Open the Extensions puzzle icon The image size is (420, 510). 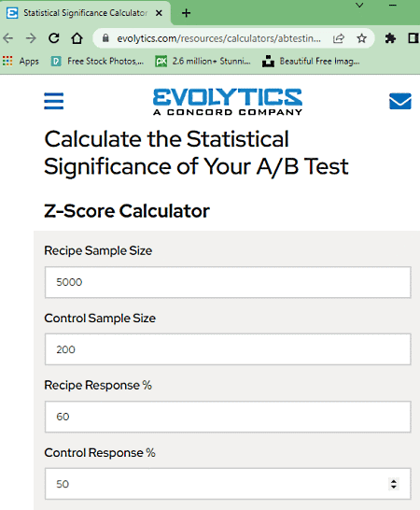pyautogui.click(x=390, y=38)
